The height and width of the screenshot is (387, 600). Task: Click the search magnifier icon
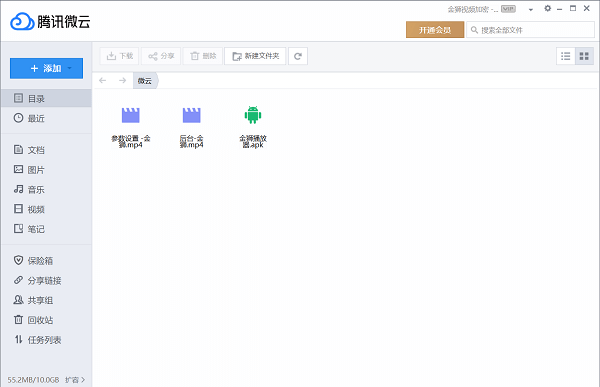pyautogui.click(x=474, y=30)
